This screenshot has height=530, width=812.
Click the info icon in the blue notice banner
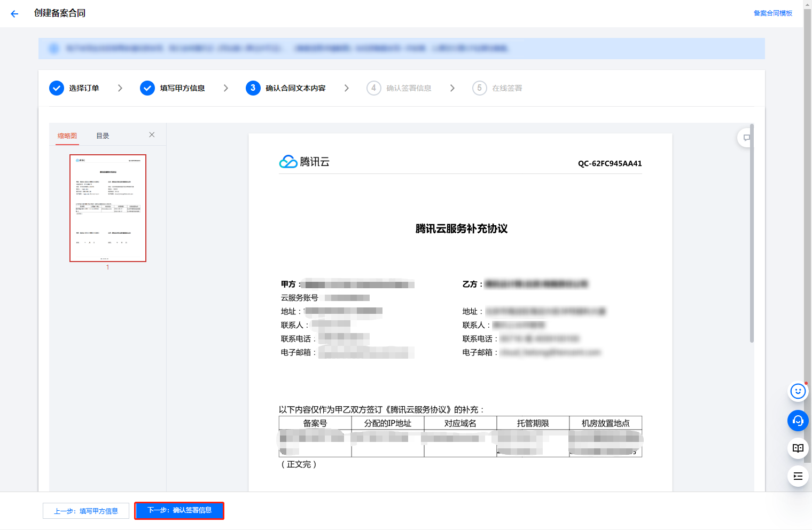click(x=54, y=49)
